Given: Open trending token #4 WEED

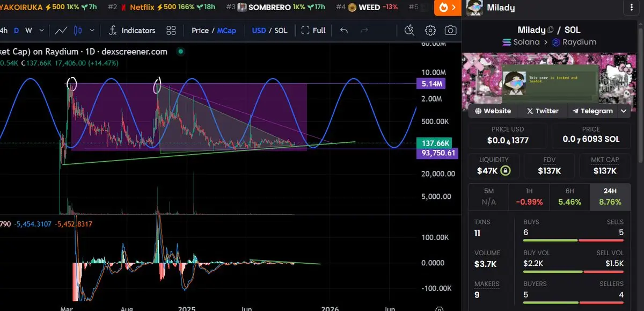Looking at the screenshot, I should coord(367,8).
